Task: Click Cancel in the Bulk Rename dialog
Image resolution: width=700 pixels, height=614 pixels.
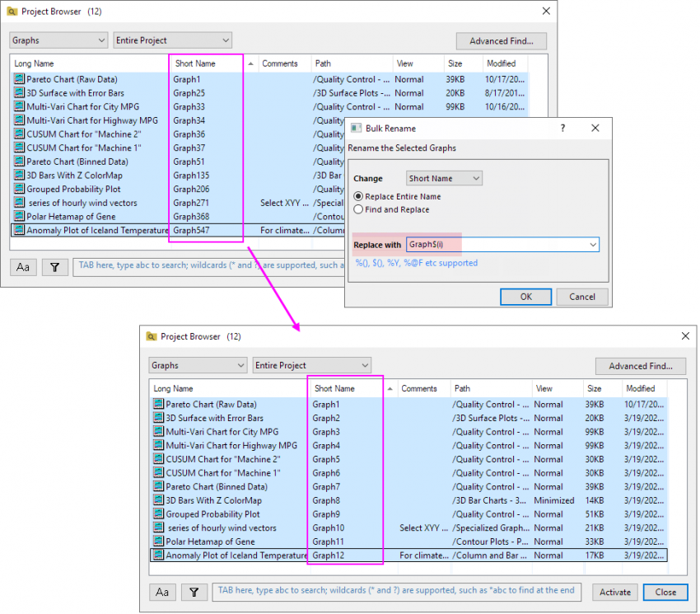Action: coord(582,297)
